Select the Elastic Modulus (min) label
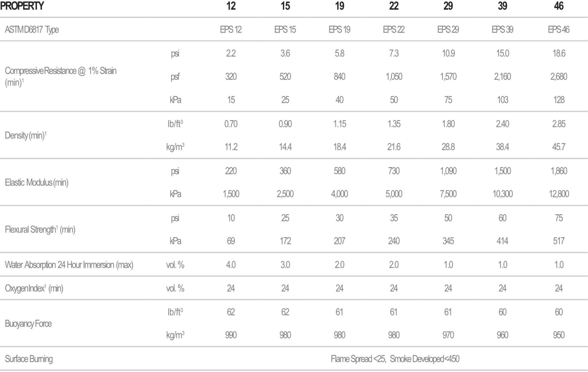The width and height of the screenshot is (588, 372). tap(37, 182)
